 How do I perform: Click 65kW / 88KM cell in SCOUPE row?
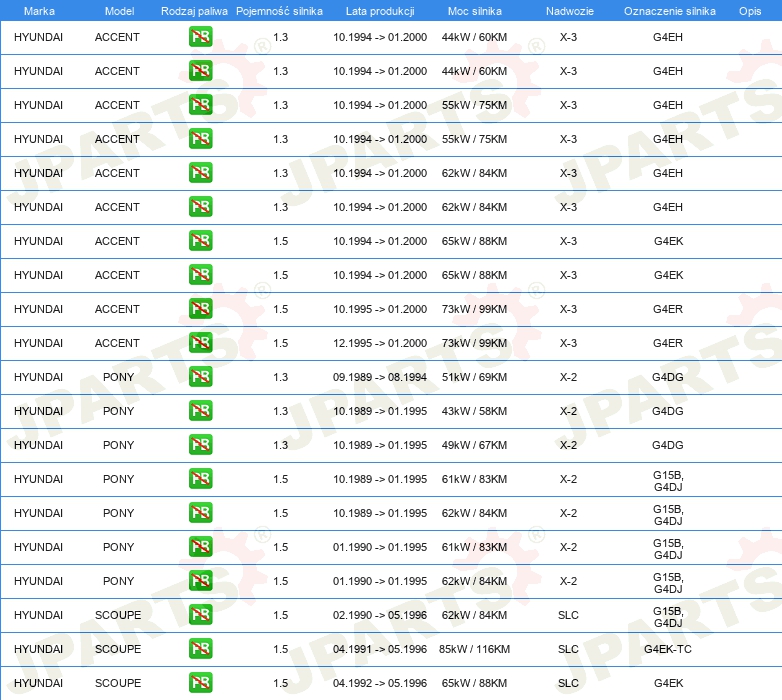pyautogui.click(x=474, y=683)
